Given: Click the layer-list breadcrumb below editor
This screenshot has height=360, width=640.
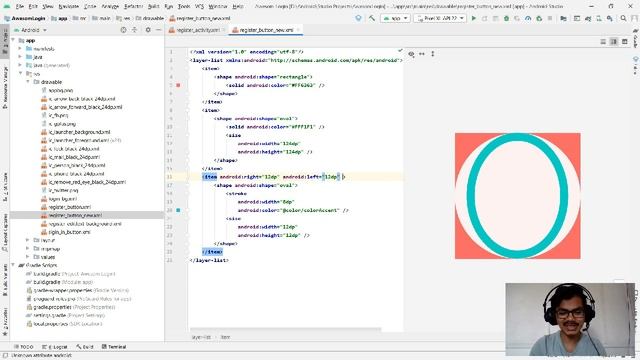Looking at the screenshot, I should (x=201, y=337).
